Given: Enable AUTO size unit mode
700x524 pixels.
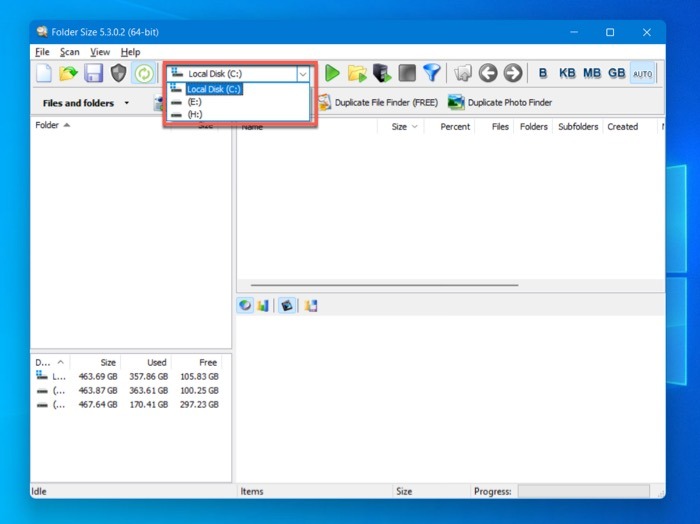Looking at the screenshot, I should click(643, 73).
